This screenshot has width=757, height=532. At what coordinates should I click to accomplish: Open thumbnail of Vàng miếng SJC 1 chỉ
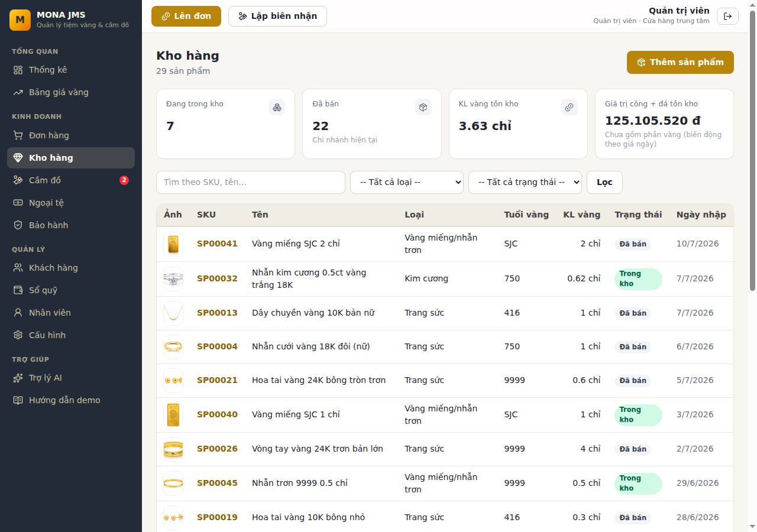(173, 415)
